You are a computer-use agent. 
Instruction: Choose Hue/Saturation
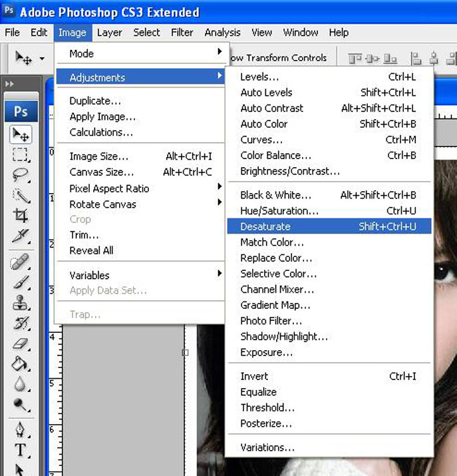pyautogui.click(x=329, y=210)
